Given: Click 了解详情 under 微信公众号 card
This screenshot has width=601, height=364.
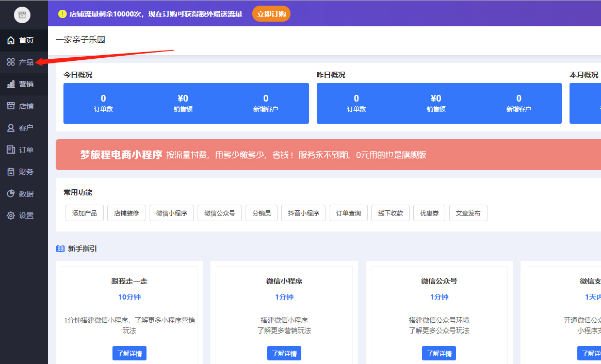Looking at the screenshot, I should tap(439, 353).
